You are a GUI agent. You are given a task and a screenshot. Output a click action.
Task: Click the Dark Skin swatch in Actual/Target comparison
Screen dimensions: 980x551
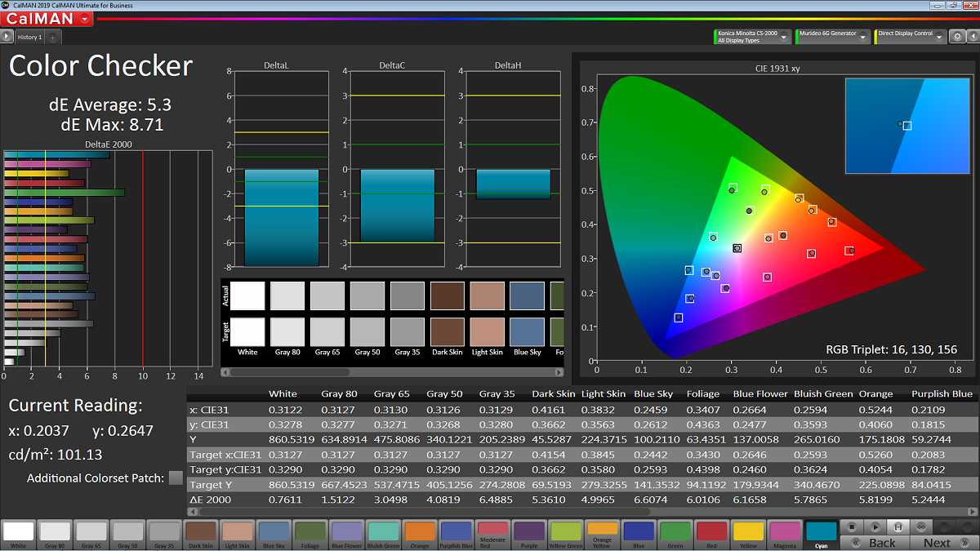coord(448,314)
